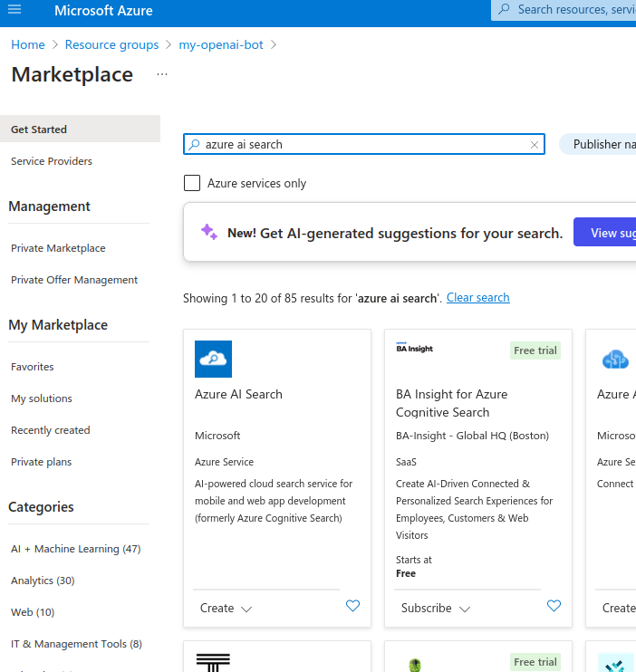Viewport: 636px width, 672px height.
Task: Click the BA Insight logo
Action: tap(414, 348)
